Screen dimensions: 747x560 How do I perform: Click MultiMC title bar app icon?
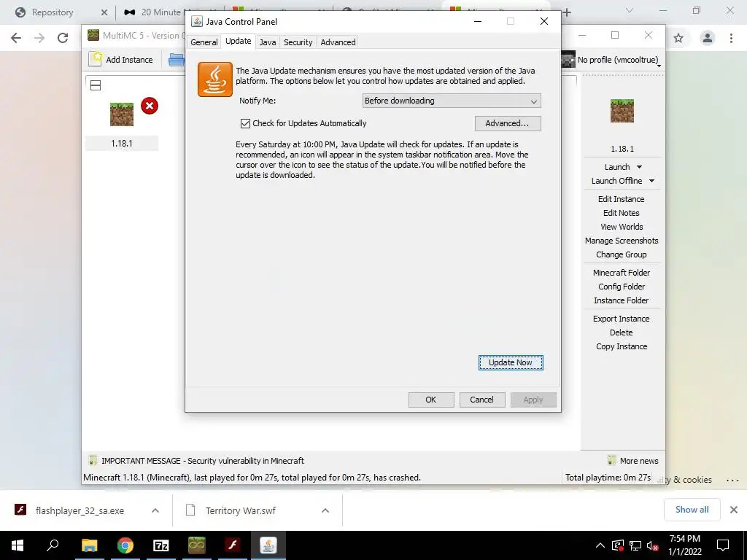click(93, 35)
